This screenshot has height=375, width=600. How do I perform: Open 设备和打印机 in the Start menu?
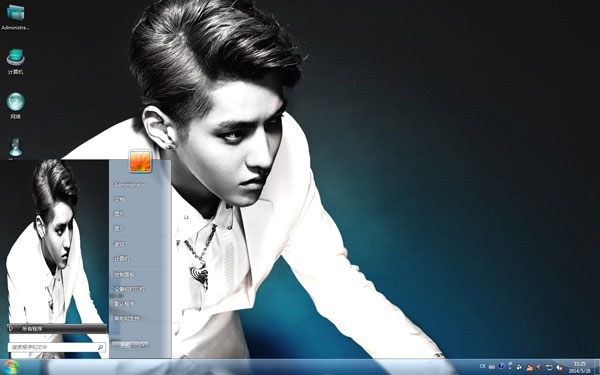129,289
